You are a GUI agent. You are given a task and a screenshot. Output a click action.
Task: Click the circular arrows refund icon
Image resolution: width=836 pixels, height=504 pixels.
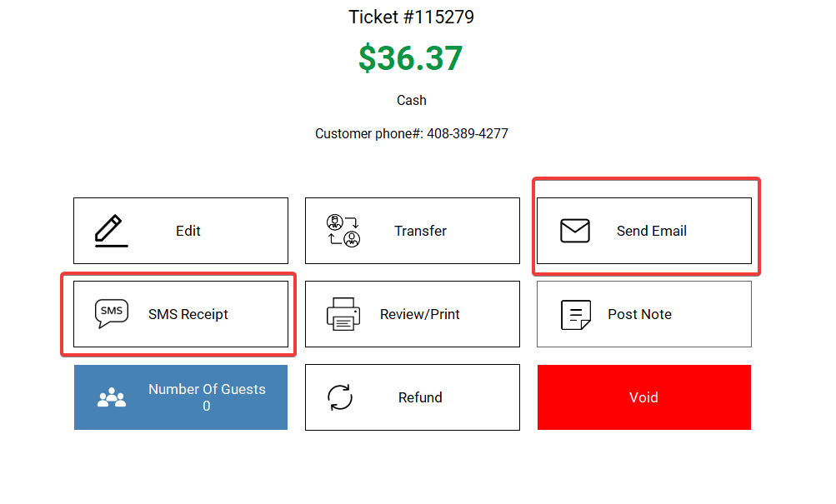pyautogui.click(x=340, y=397)
